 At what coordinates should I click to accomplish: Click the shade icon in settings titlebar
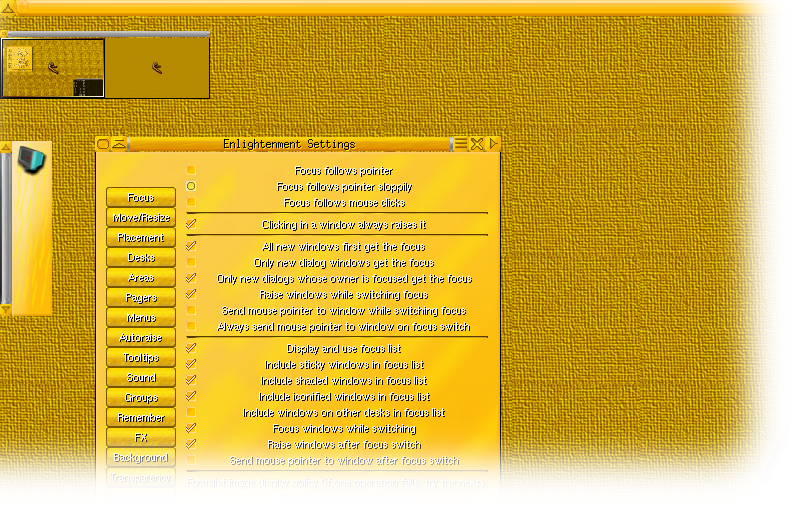pyautogui.click(x=119, y=144)
